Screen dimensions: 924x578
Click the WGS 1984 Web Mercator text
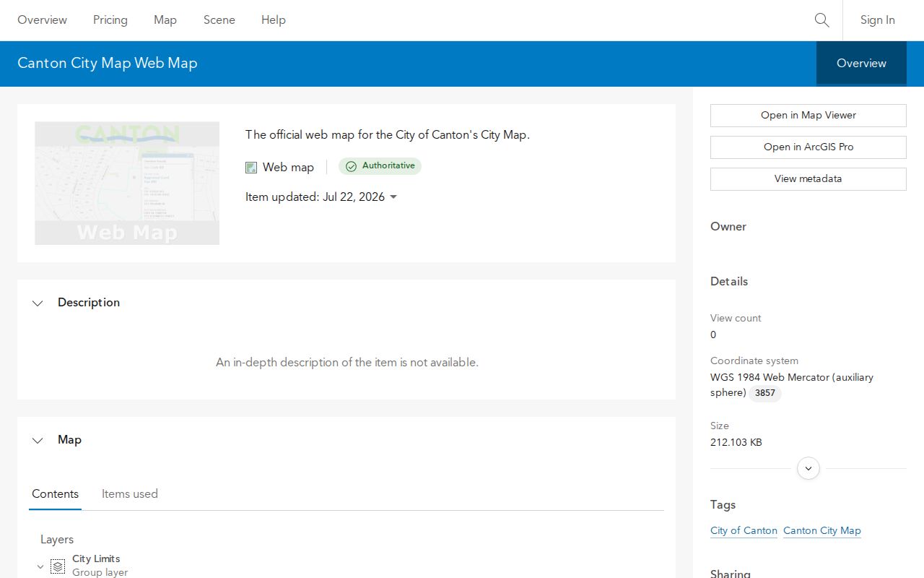coord(792,385)
